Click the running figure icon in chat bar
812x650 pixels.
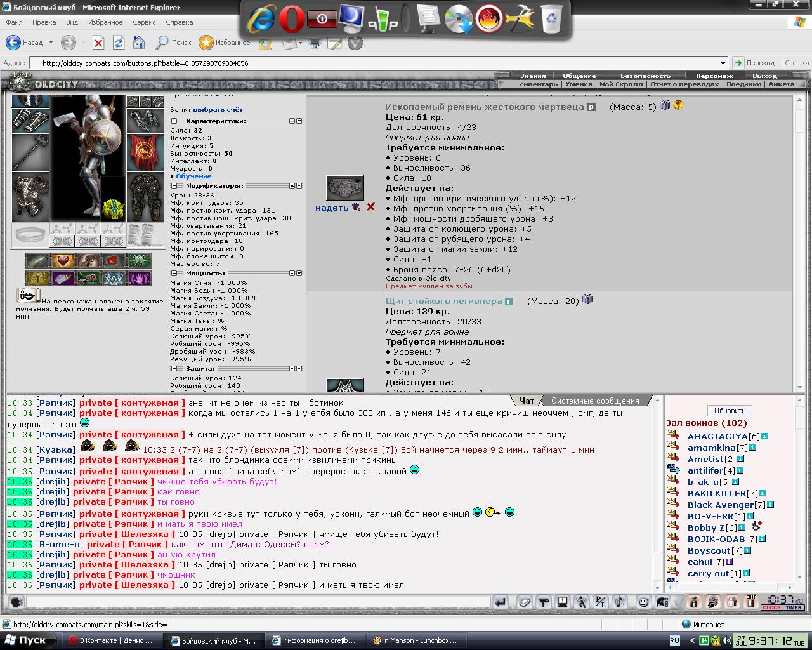582,602
